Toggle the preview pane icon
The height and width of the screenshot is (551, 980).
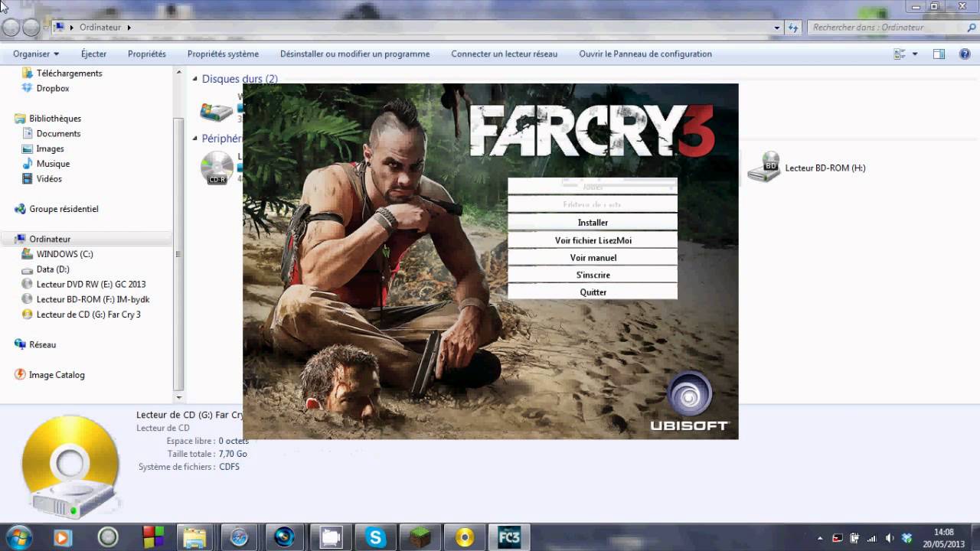point(939,54)
